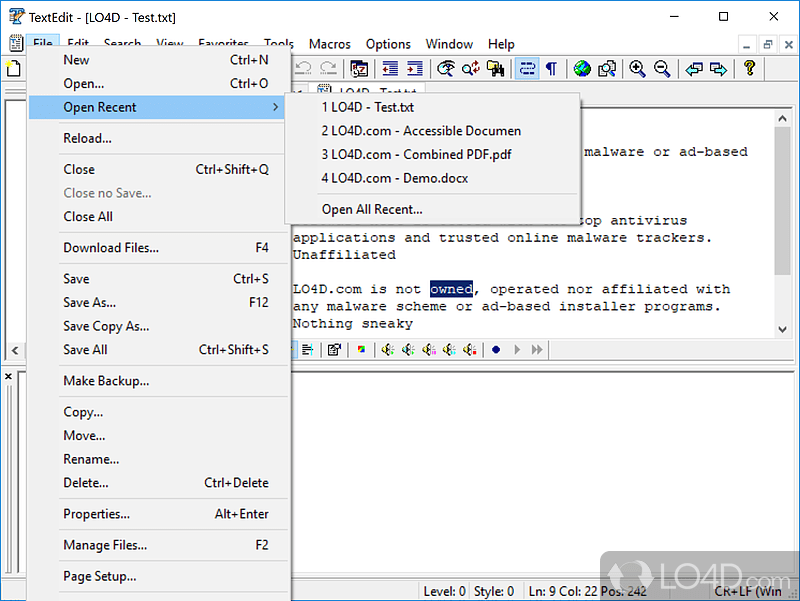Click the sort text toolbar icon

(x=359, y=68)
